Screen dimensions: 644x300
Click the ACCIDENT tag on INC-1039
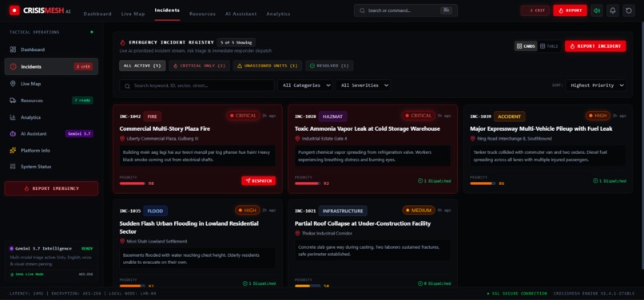click(509, 116)
